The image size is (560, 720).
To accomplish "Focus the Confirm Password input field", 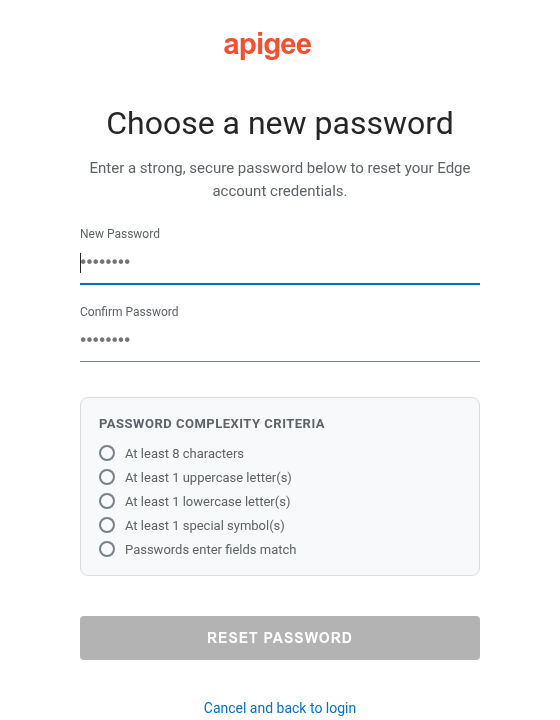I will (x=280, y=340).
